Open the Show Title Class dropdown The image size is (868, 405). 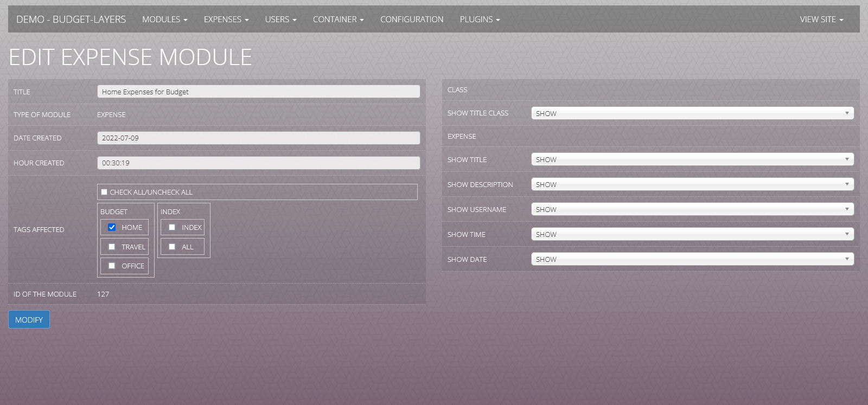[x=692, y=113]
